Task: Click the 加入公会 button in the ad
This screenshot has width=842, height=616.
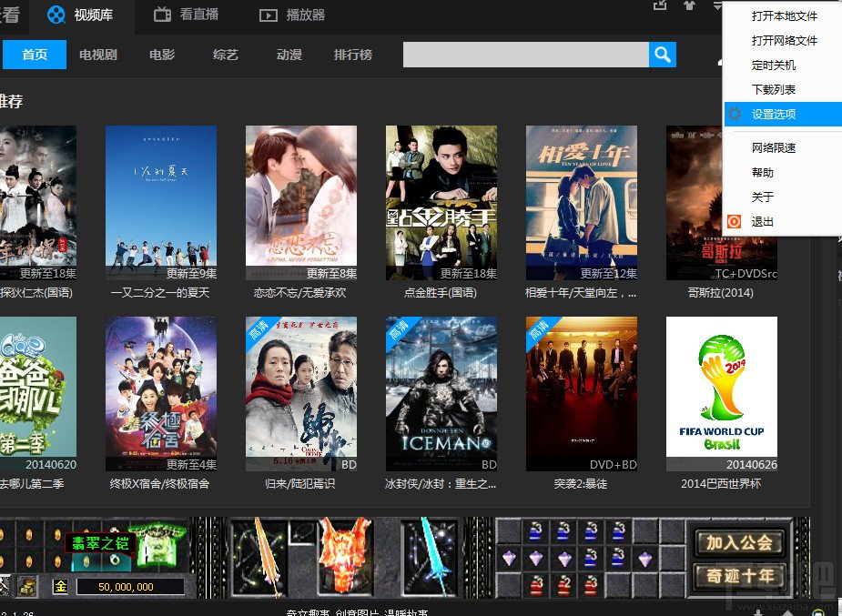Action: (x=739, y=542)
